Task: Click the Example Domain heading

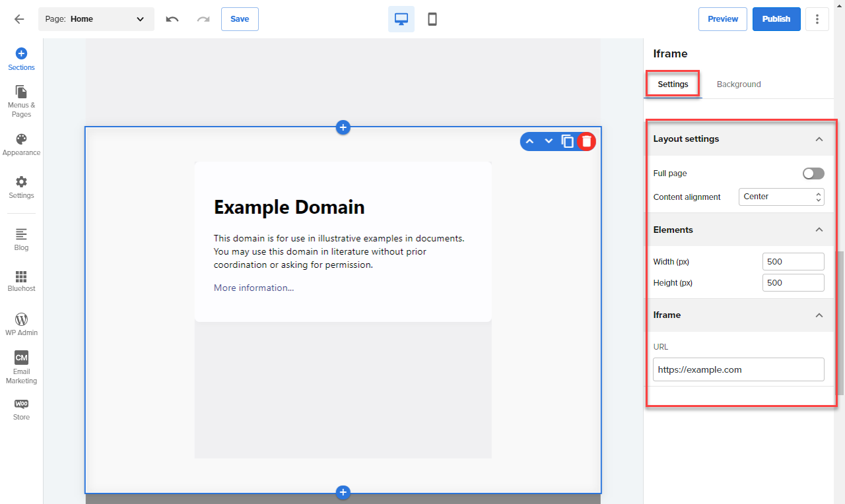Action: click(x=289, y=207)
